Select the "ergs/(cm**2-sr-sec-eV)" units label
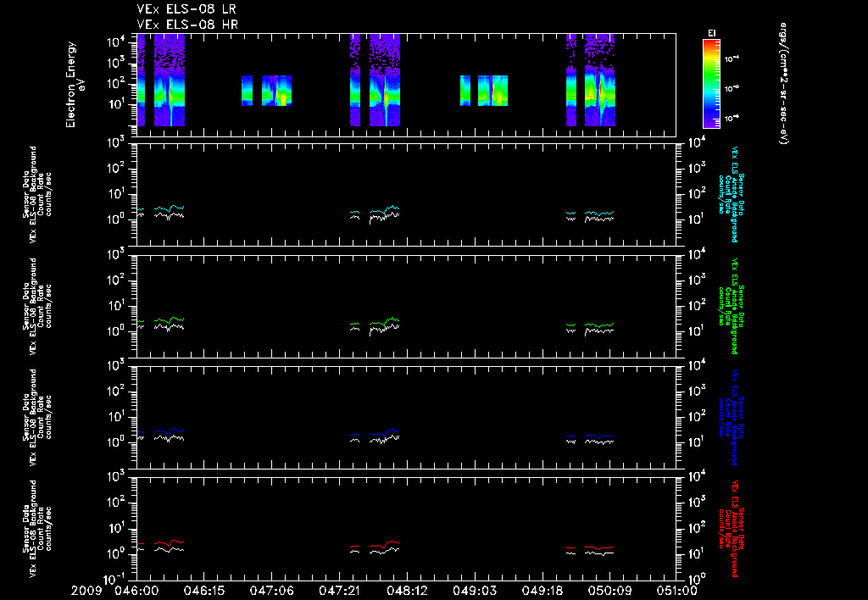Screen dimensions: 868x600 (x=783, y=83)
